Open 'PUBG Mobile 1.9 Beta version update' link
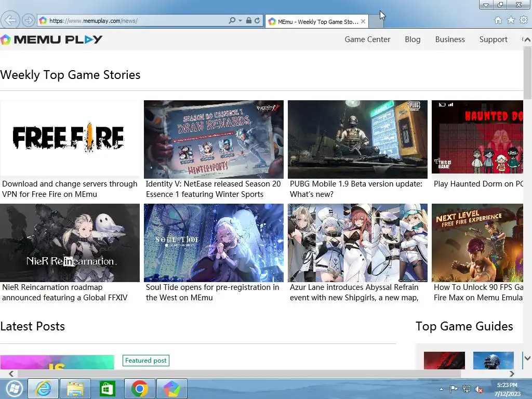Screen dimensions: 532x399 356,189
